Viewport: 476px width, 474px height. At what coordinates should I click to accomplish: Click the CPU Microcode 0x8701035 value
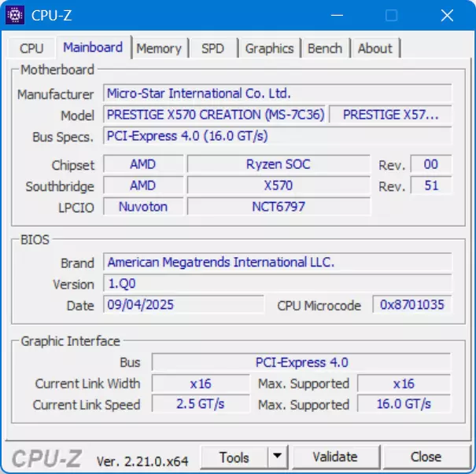pos(412,304)
